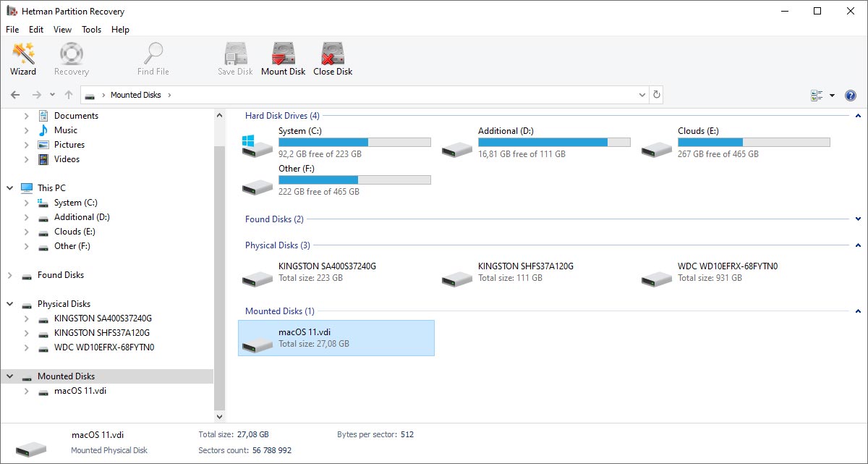This screenshot has height=464, width=868.
Task: Open the File menu
Action: (x=12, y=30)
